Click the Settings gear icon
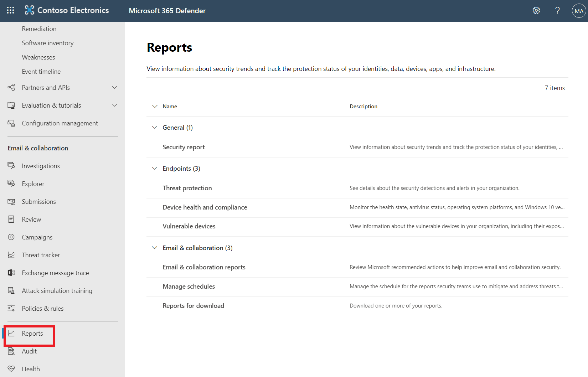The image size is (588, 377). tap(536, 11)
